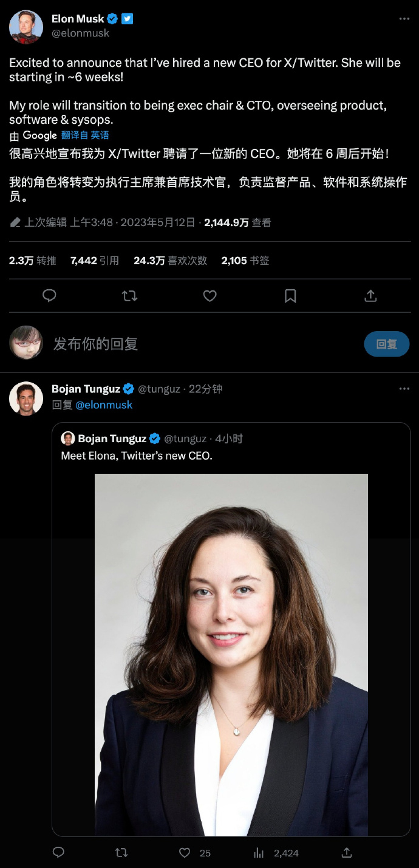This screenshot has height=868, width=419.
Task: Click the blue 回复 reply button
Action: pyautogui.click(x=386, y=344)
